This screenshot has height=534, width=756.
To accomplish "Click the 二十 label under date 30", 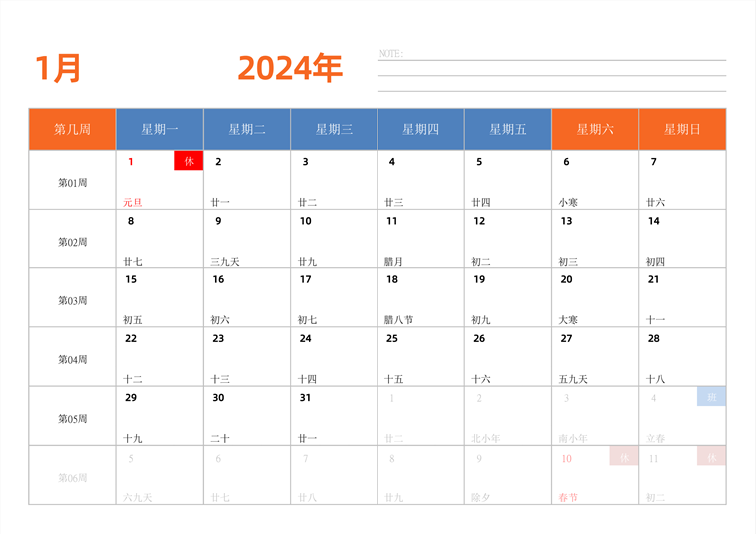I will 220,438.
